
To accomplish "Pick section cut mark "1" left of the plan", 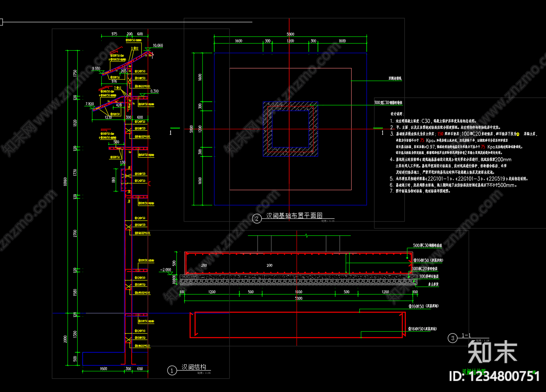I will coord(171,132).
